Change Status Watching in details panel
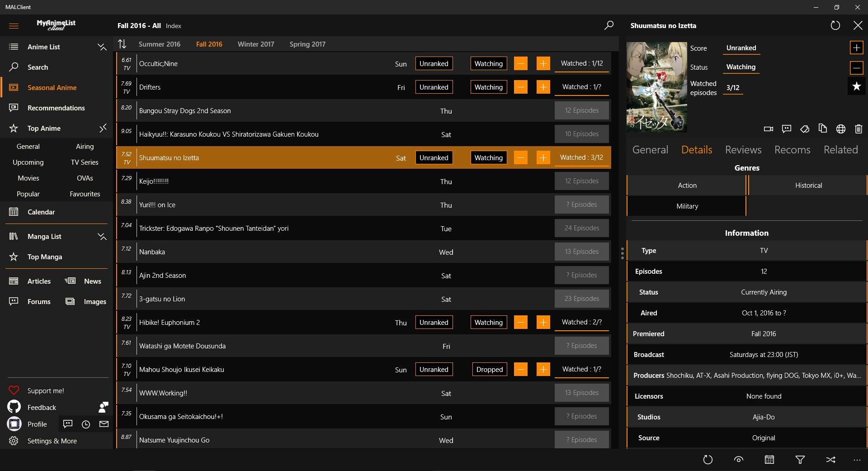 coord(741,67)
